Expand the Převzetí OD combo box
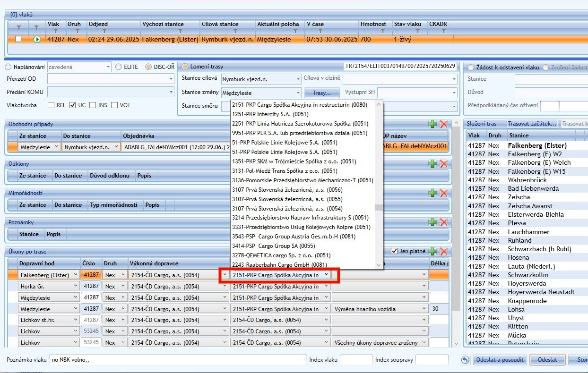588x373 pixels. (x=171, y=79)
